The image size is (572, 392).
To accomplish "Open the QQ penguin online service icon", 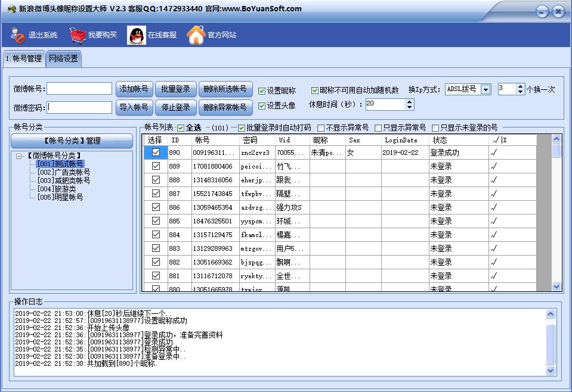I will (137, 35).
